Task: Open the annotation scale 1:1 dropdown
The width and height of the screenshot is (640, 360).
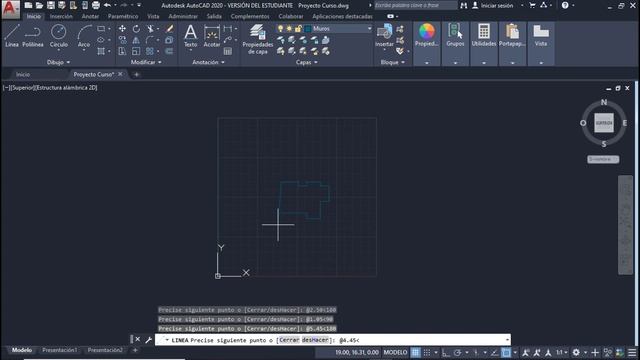Action: click(562, 352)
